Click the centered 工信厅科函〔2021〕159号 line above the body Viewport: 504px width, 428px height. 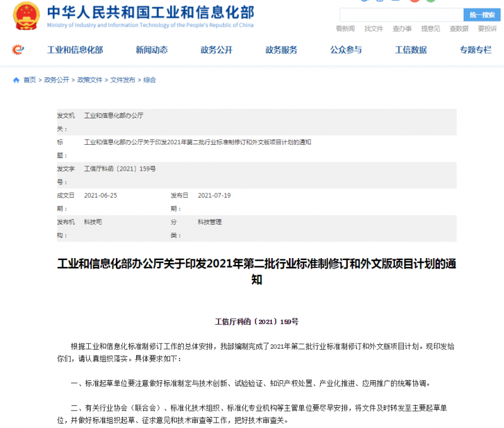pyautogui.click(x=257, y=322)
